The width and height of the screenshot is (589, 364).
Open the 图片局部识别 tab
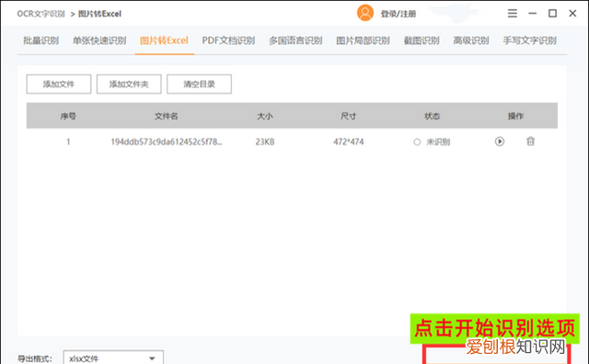tap(363, 40)
